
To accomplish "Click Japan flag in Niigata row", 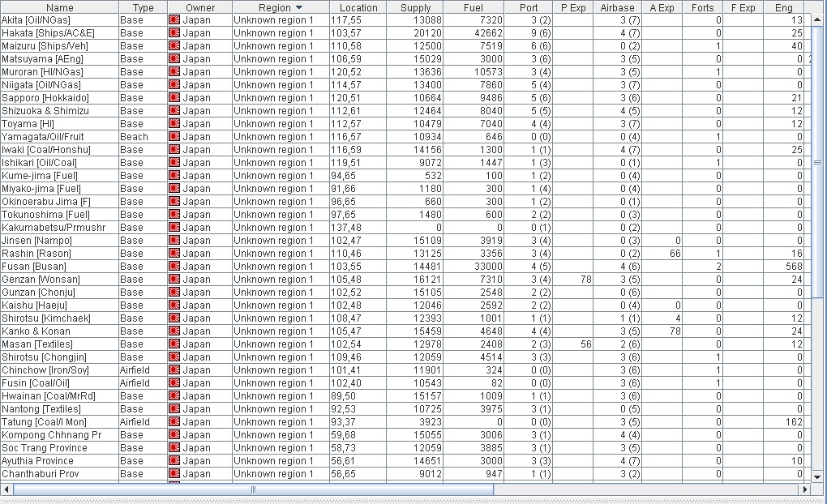I will (x=174, y=85).
